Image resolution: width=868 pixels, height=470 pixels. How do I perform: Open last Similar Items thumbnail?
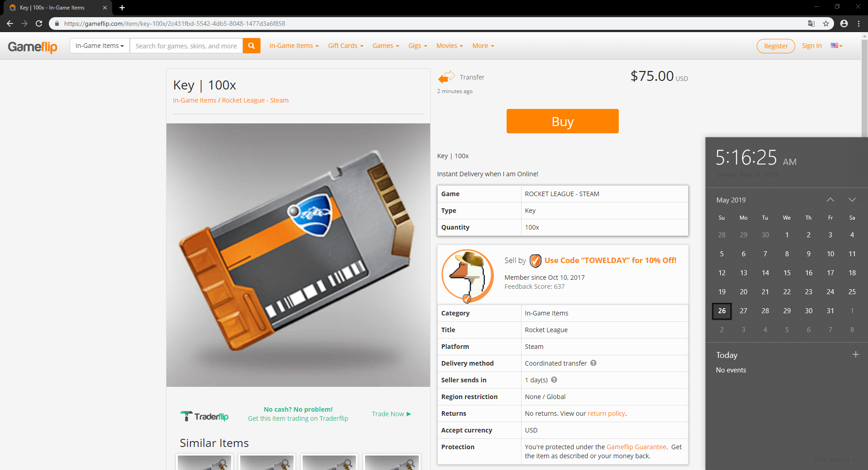click(x=392, y=462)
